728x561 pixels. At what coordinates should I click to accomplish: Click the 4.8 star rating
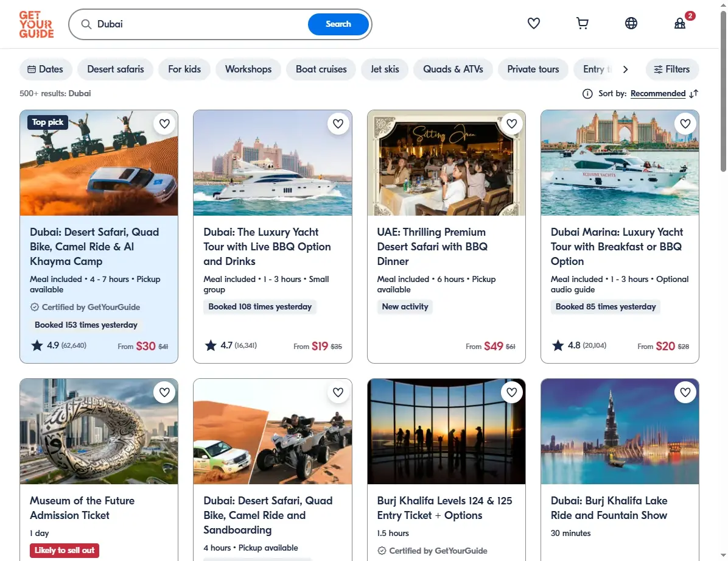pyautogui.click(x=579, y=346)
